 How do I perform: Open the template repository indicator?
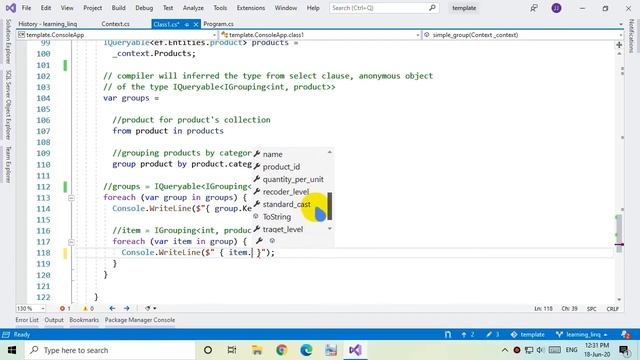[x=527, y=335]
